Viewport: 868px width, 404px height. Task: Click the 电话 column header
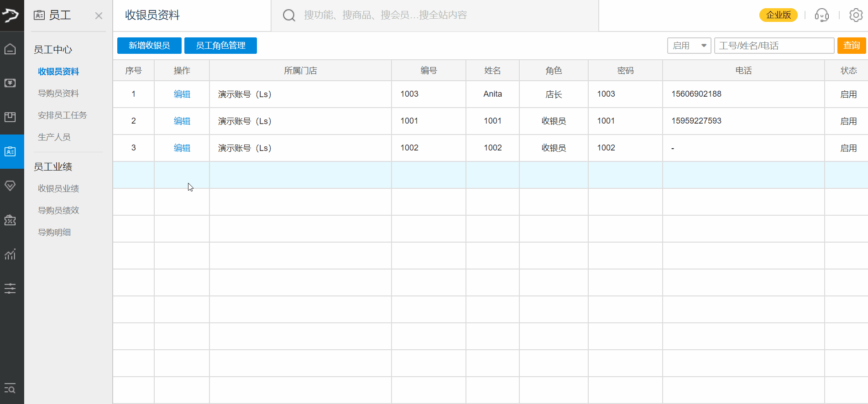[743, 71]
